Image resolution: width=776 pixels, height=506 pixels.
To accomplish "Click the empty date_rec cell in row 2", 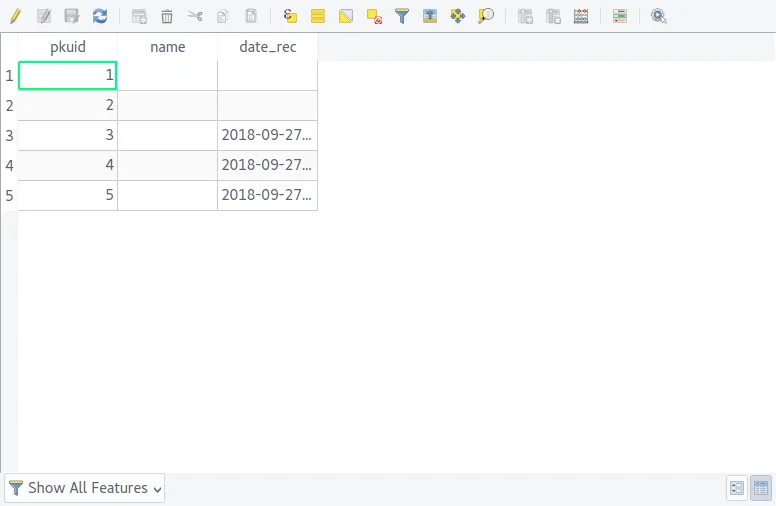I will pyautogui.click(x=267, y=105).
